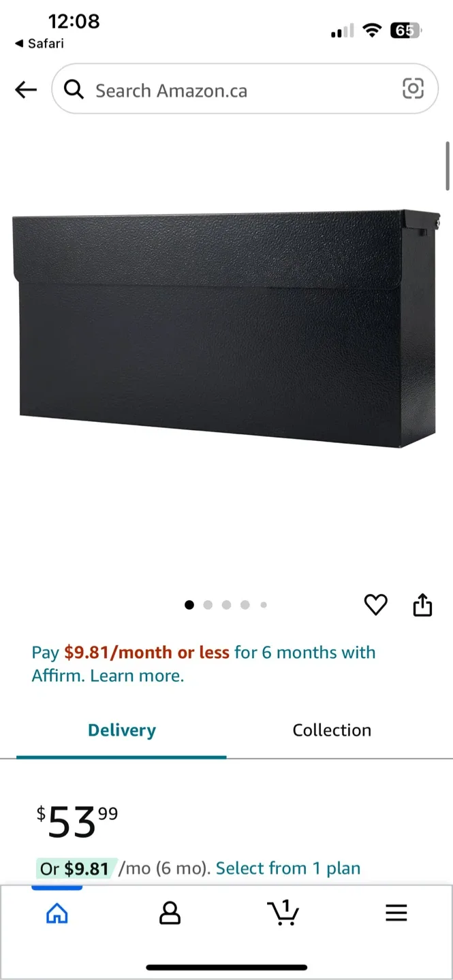View shopping cart icon
The width and height of the screenshot is (453, 980).
click(283, 912)
